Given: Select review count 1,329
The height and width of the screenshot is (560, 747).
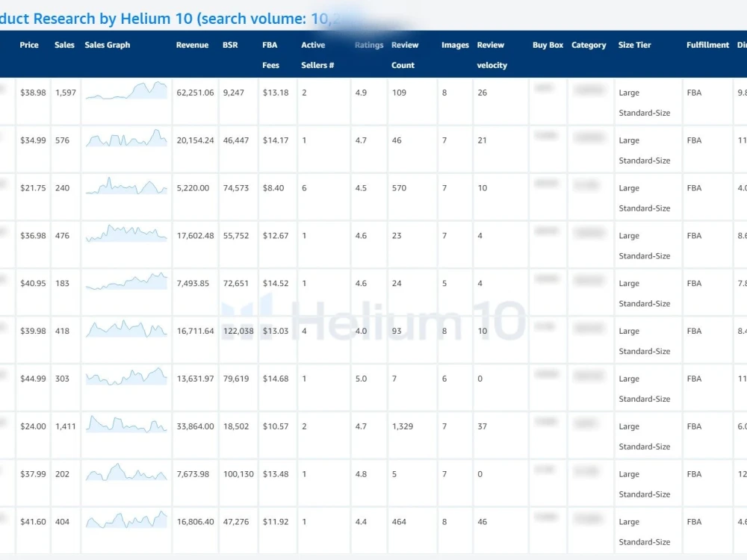Looking at the screenshot, I should (x=403, y=426).
